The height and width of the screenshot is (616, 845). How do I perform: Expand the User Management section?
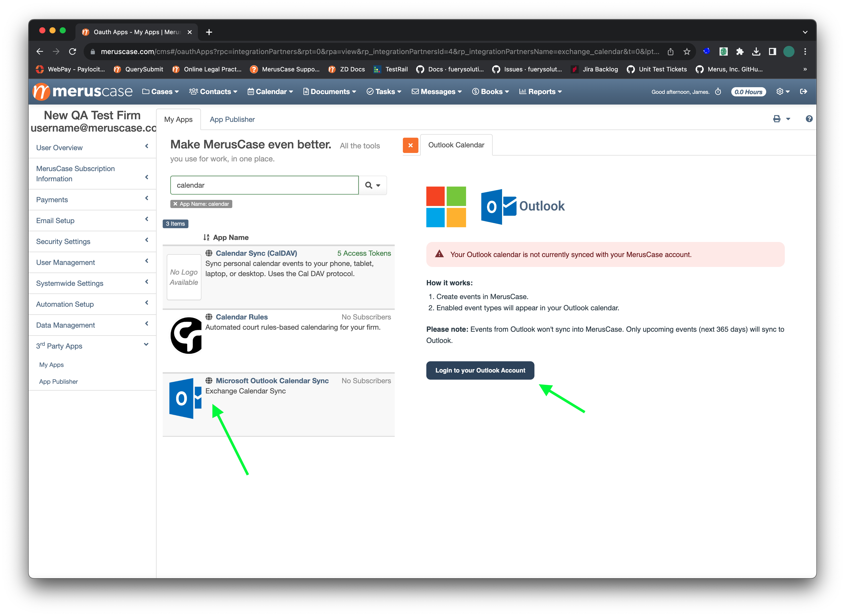(x=92, y=262)
